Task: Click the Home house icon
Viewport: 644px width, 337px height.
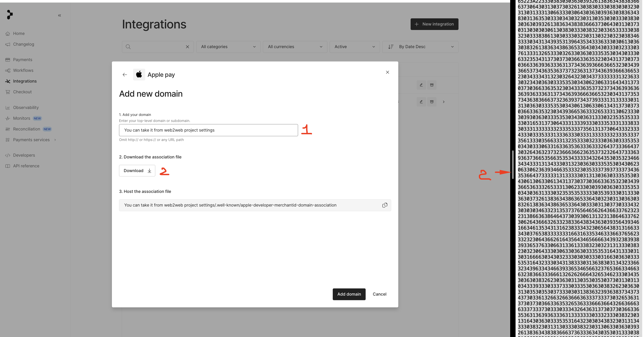Action: pyautogui.click(x=8, y=34)
